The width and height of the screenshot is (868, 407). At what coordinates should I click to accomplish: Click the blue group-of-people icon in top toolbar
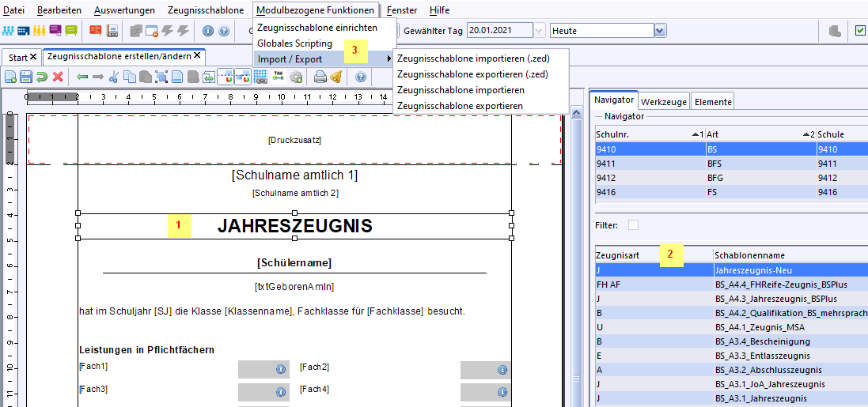coord(9,31)
